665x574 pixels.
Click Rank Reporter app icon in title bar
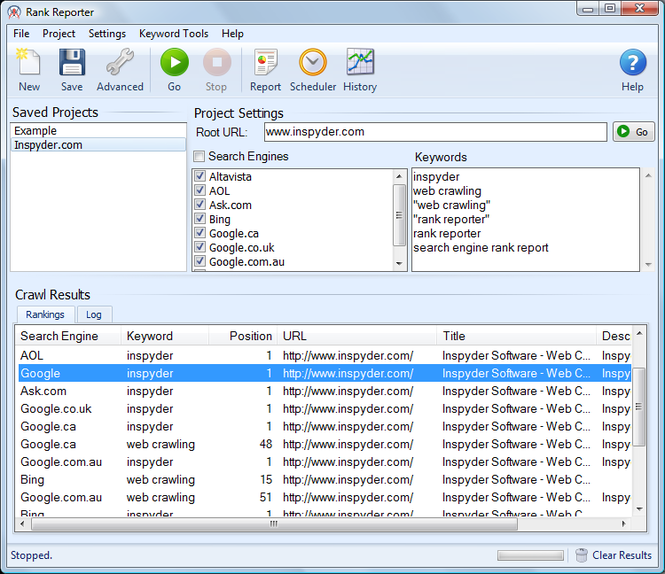click(14, 12)
